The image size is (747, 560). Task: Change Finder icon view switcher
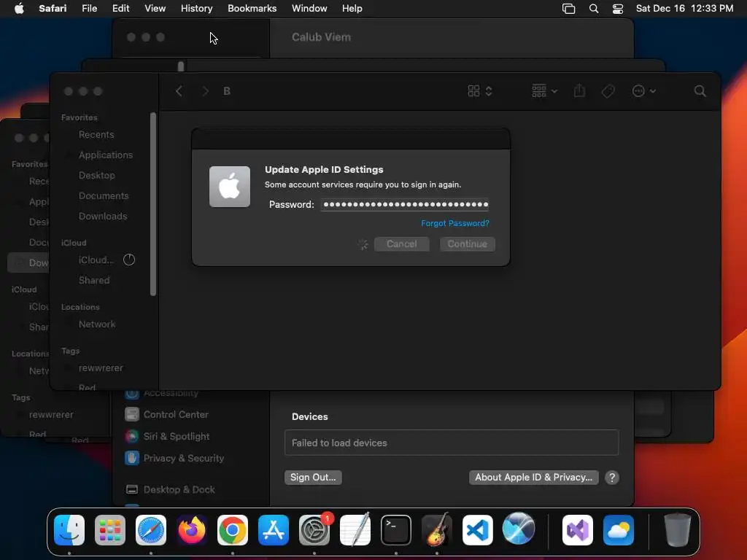click(480, 91)
